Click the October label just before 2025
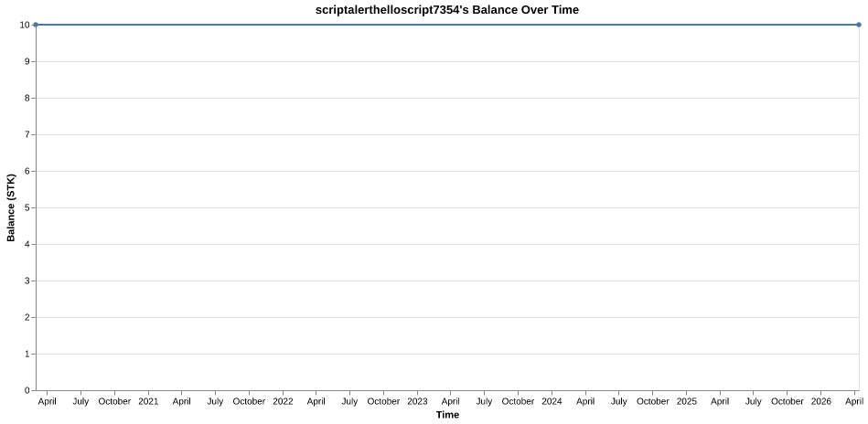 point(653,401)
